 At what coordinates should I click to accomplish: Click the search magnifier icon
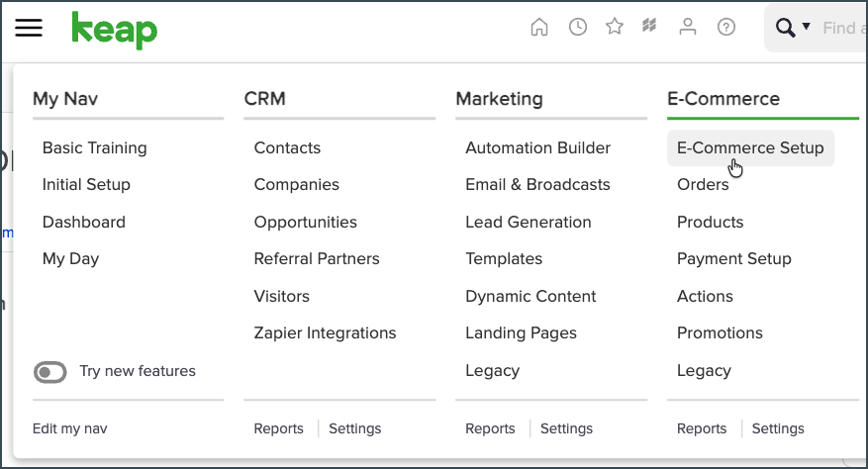click(x=785, y=27)
